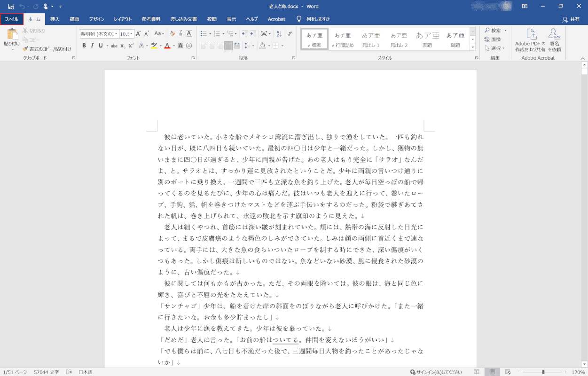Switch to web layout view in the status bar
Image resolution: width=588 pixels, height=376 pixels.
(508, 372)
